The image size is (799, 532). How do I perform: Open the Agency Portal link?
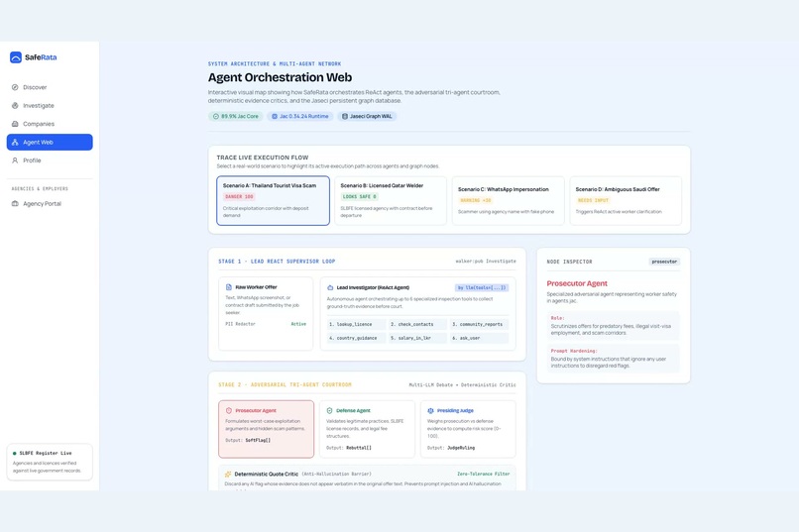click(50, 204)
